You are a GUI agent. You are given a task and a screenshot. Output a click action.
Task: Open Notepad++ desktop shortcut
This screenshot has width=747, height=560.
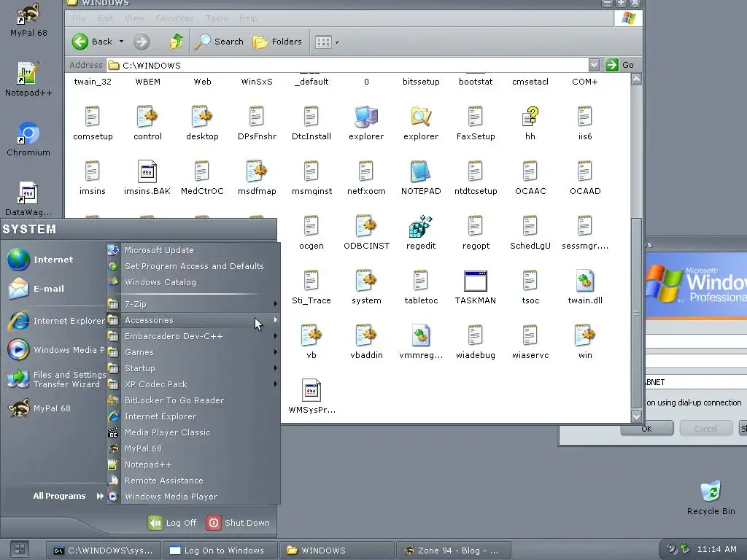coord(28,79)
